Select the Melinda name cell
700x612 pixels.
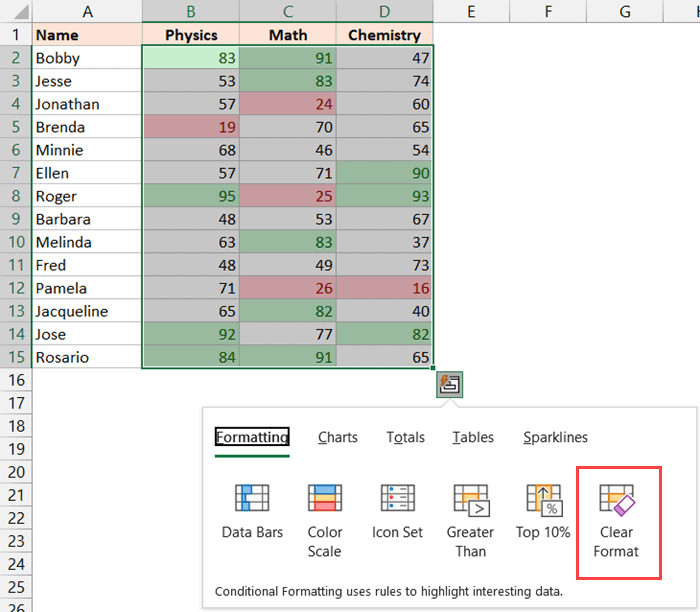pos(87,242)
